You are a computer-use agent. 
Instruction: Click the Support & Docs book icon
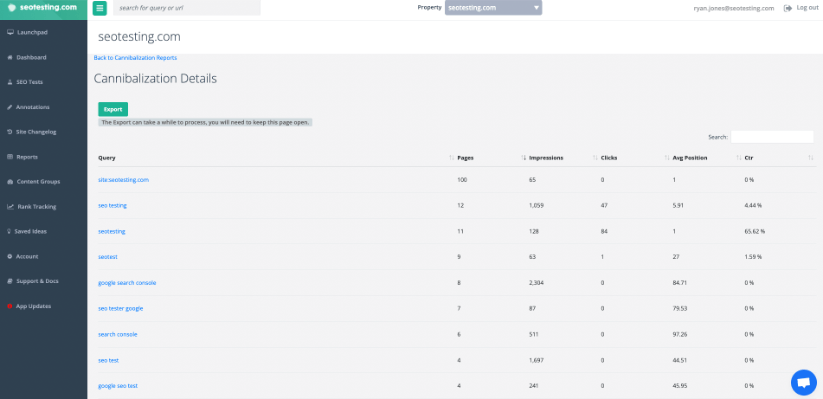[10, 281]
